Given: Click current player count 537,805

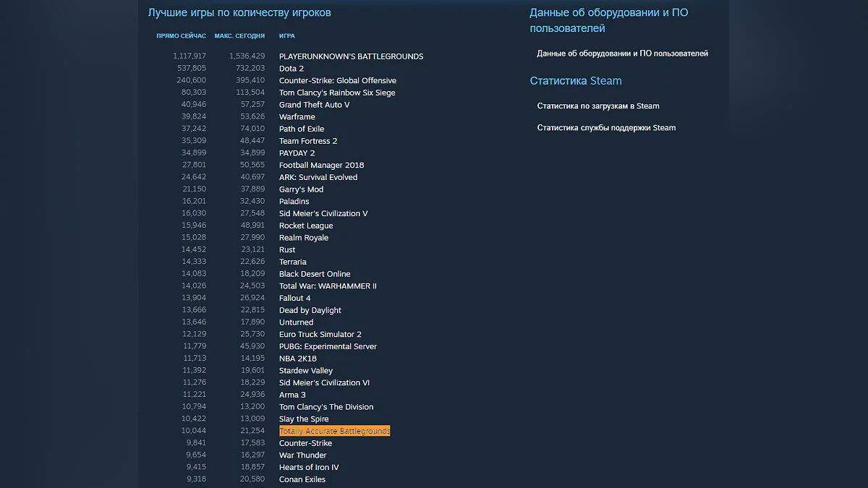Looking at the screenshot, I should pos(192,69).
